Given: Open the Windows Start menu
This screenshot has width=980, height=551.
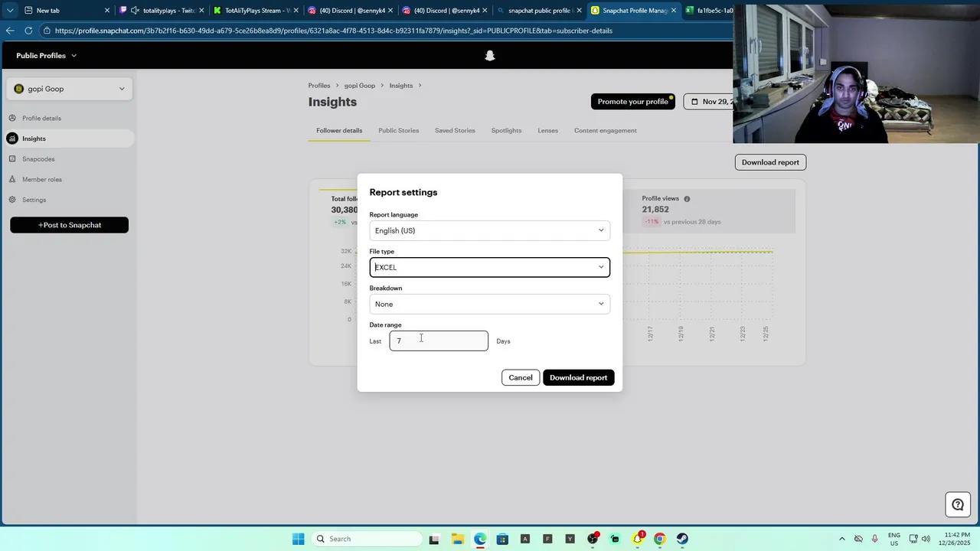Looking at the screenshot, I should click(x=298, y=539).
